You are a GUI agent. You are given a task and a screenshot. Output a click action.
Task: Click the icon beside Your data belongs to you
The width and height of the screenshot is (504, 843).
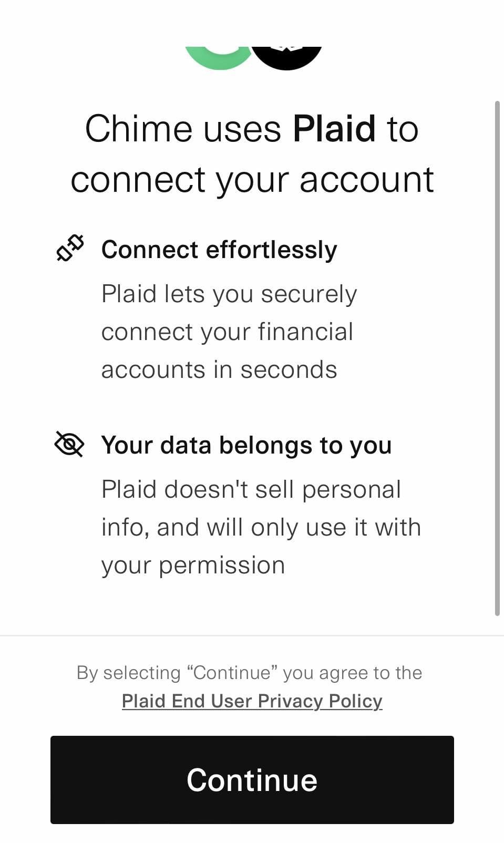coord(69,445)
